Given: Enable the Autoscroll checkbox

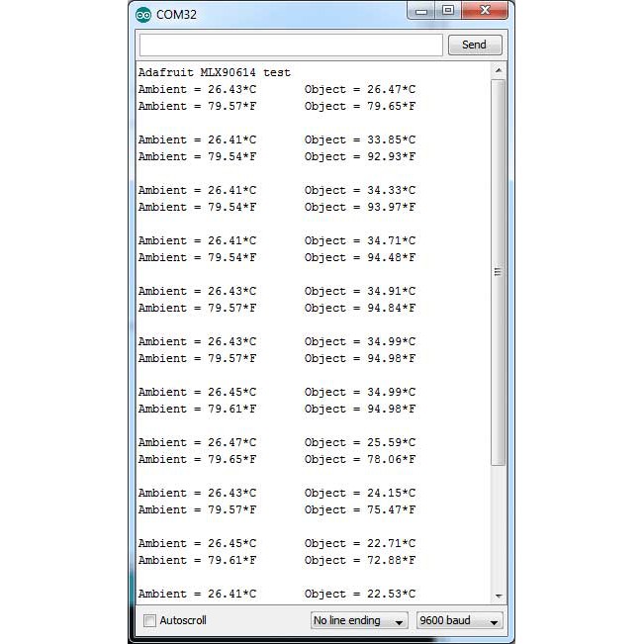Looking at the screenshot, I should [x=149, y=620].
